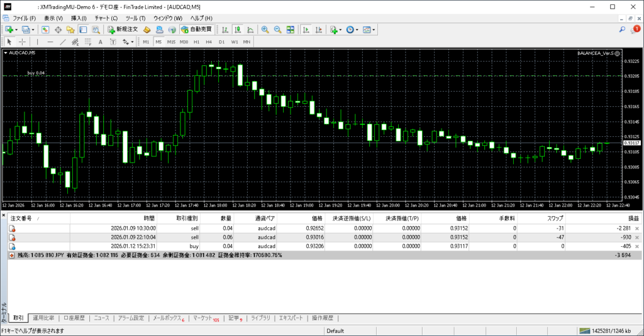Close the first sell order with x

(x=636, y=228)
